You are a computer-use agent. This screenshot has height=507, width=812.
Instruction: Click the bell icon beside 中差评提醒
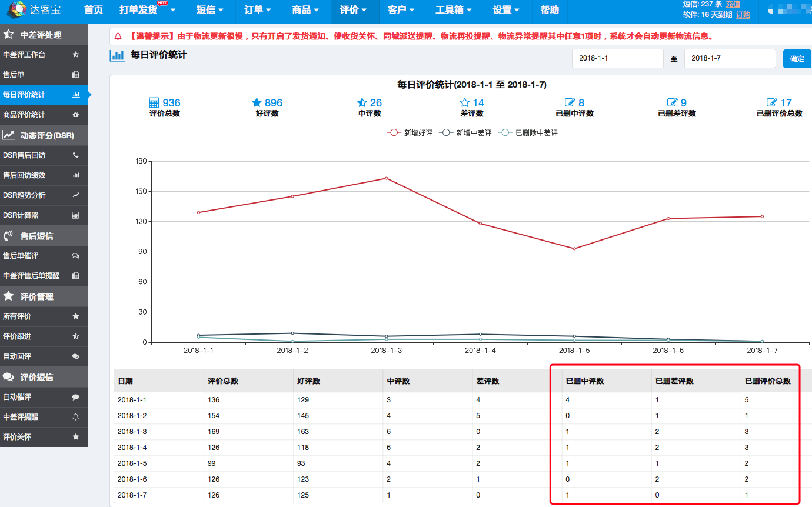76,417
